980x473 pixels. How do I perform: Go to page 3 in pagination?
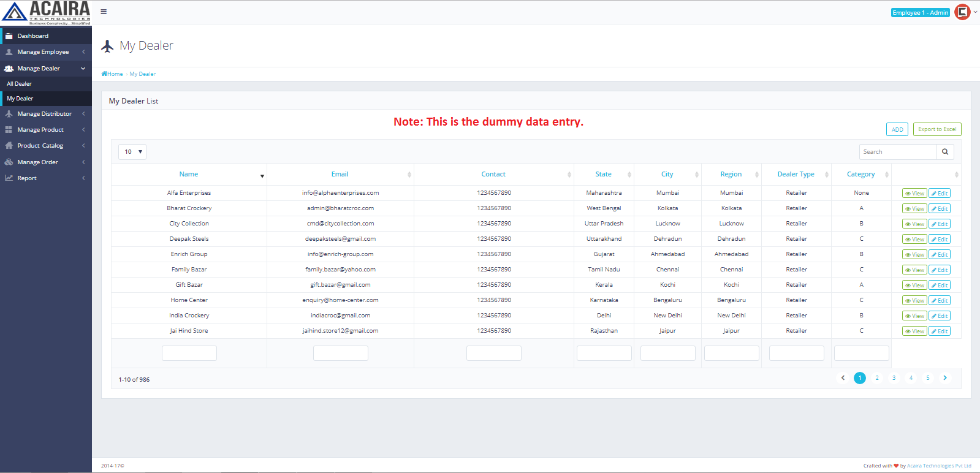(x=894, y=378)
